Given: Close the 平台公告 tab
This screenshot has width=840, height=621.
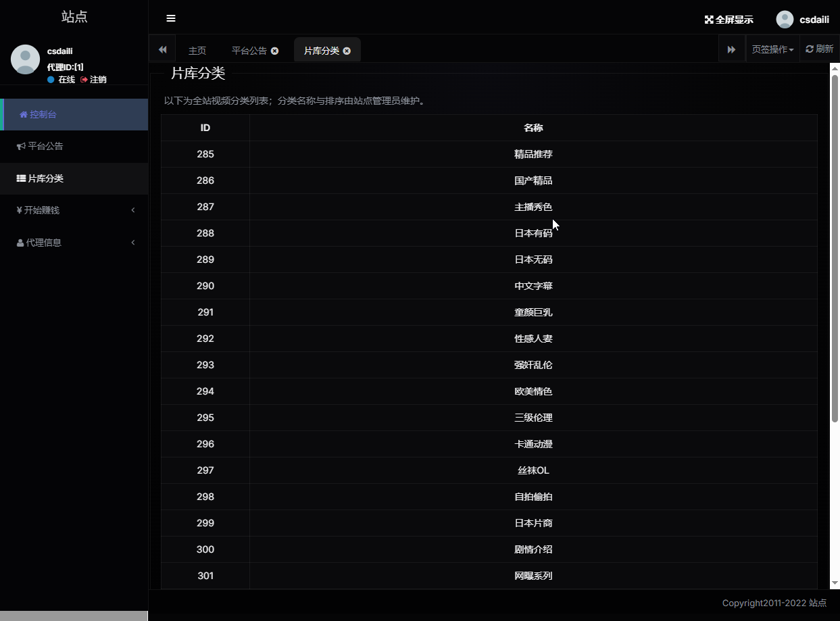Looking at the screenshot, I should point(274,51).
